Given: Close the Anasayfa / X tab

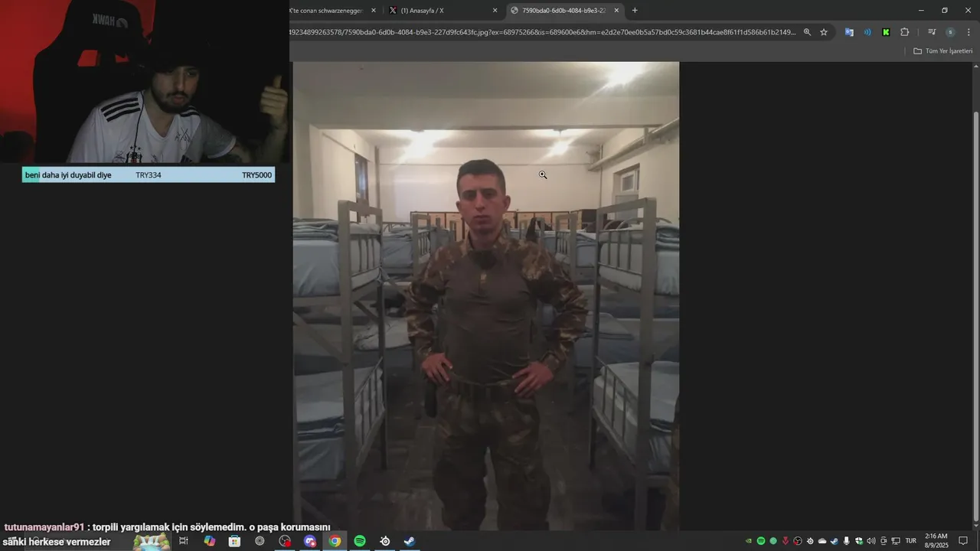Looking at the screenshot, I should 495,11.
